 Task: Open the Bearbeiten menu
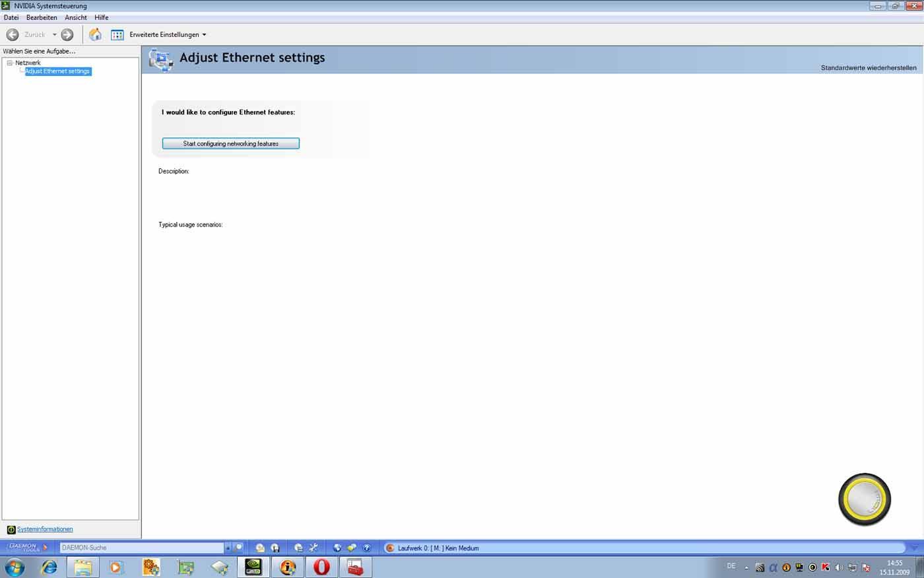(x=42, y=17)
